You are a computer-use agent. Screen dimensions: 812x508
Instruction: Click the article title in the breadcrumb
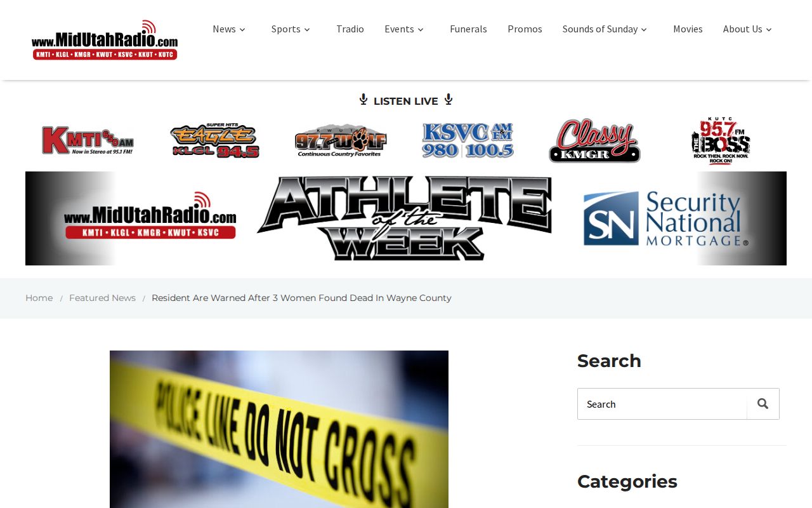pyautogui.click(x=301, y=298)
